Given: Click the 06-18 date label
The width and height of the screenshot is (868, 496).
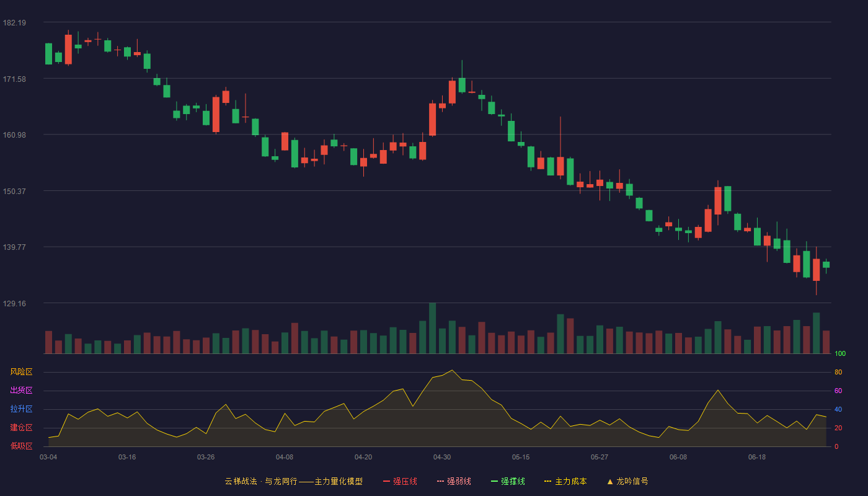Looking at the screenshot, I should 757,457.
